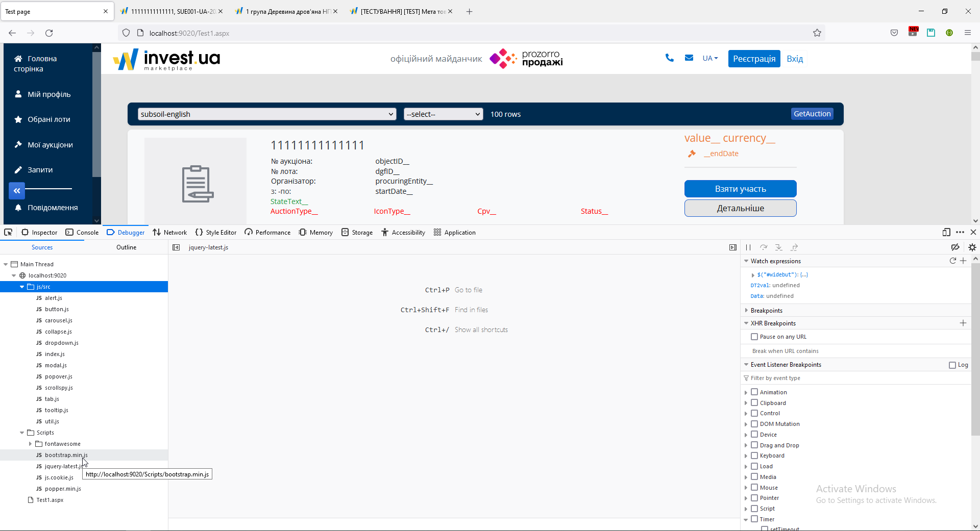Image resolution: width=980 pixels, height=531 pixels.
Task: Click the phone contact icon
Action: 669,58
